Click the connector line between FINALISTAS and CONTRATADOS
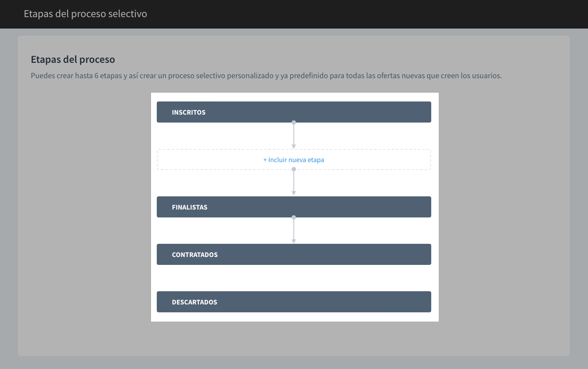 [294, 228]
